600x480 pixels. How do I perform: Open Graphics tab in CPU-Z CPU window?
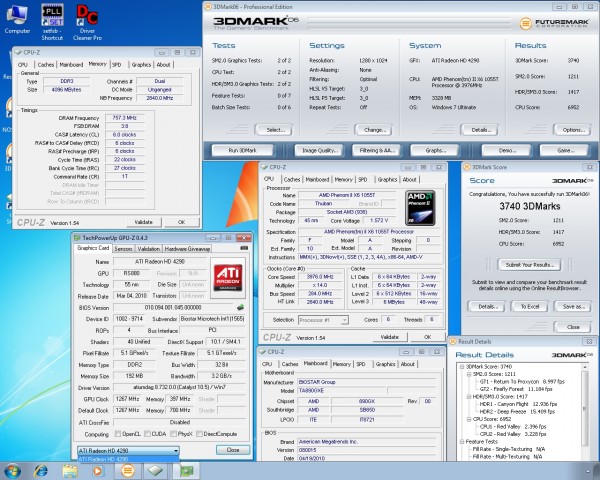tap(387, 179)
